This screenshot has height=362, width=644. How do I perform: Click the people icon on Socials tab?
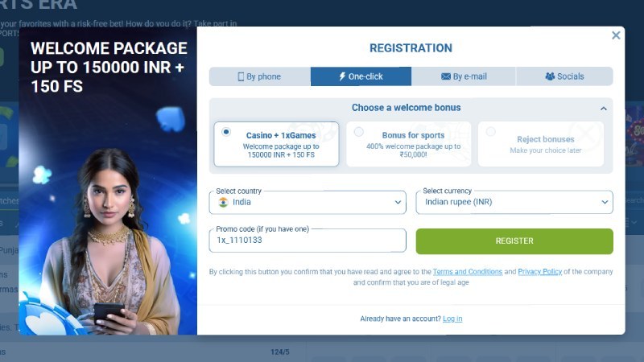coord(550,76)
